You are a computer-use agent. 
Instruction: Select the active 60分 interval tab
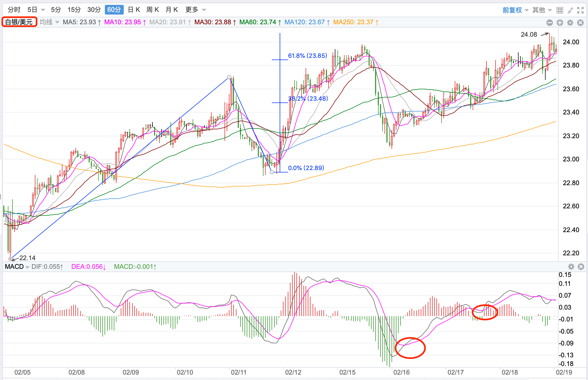(x=114, y=10)
